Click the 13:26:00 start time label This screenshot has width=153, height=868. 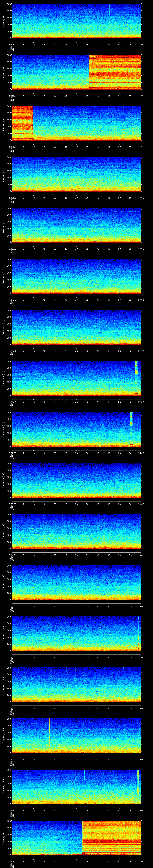(x=12, y=657)
